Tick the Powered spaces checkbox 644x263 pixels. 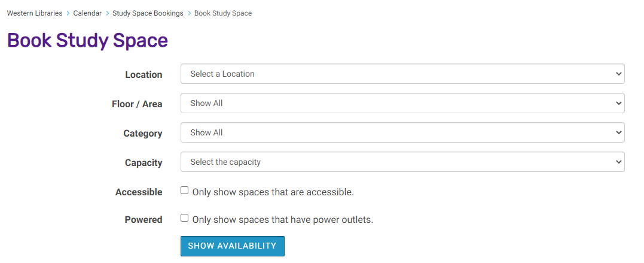pos(184,217)
